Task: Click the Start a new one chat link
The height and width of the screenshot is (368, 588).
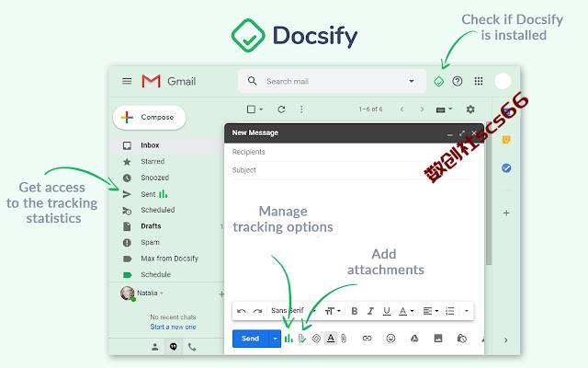Action: click(173, 327)
